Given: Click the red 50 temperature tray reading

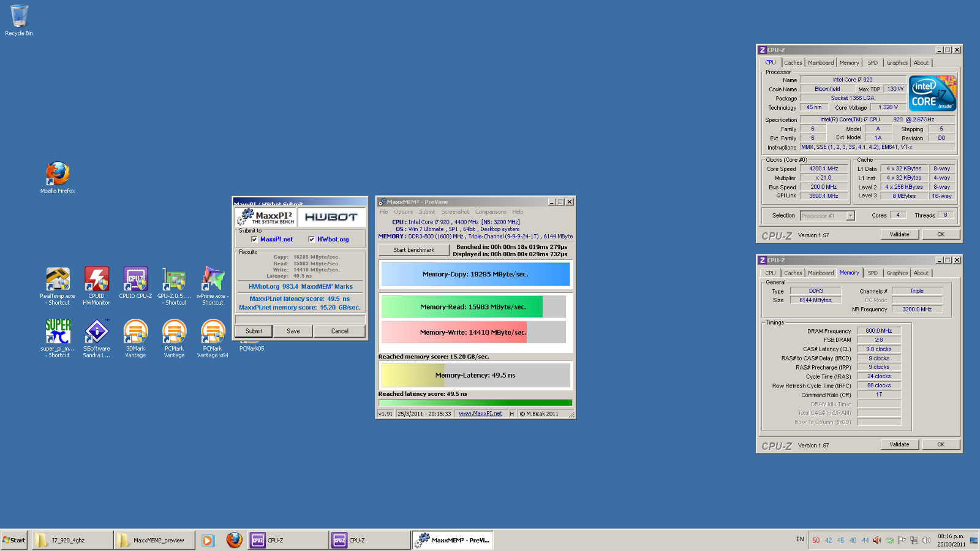Looking at the screenshot, I should 816,541.
